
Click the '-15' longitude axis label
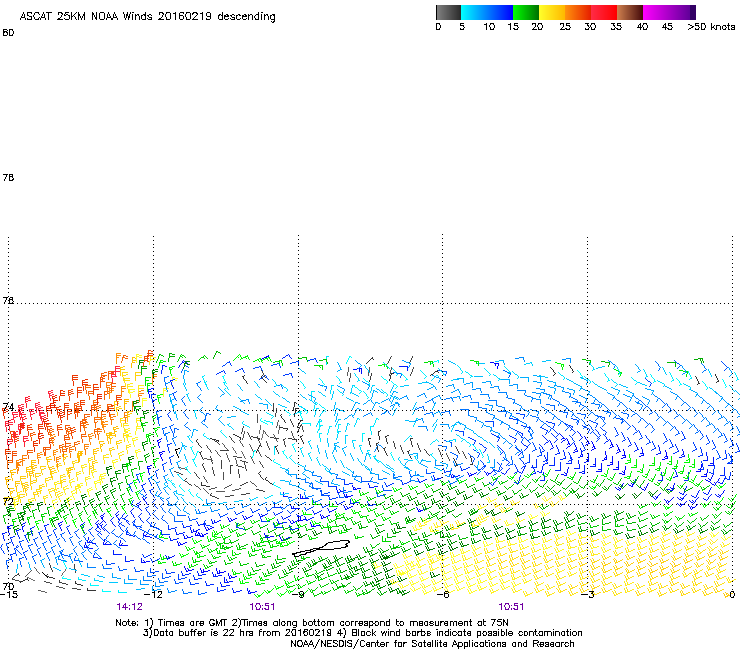click(x=8, y=594)
